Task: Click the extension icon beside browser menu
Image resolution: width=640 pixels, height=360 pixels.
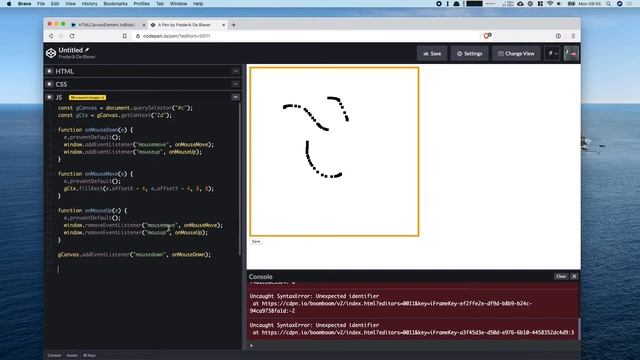Action: coord(558,36)
